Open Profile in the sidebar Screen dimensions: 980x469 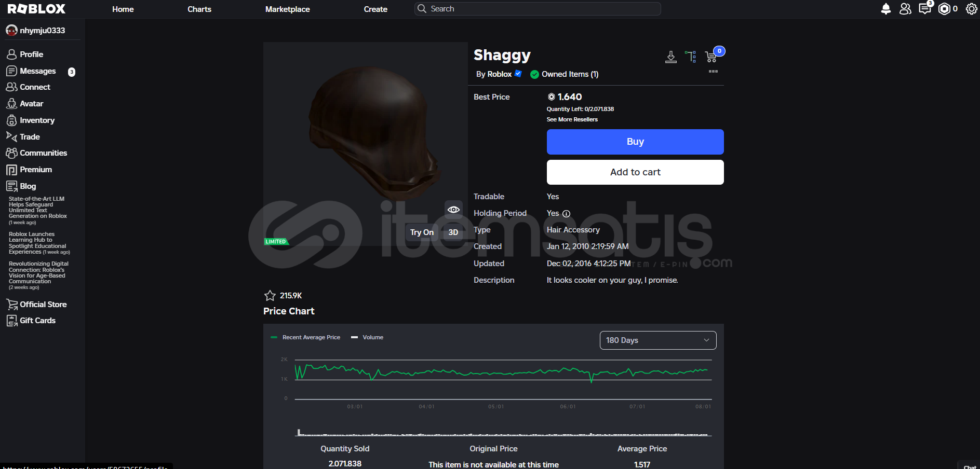(x=25, y=54)
